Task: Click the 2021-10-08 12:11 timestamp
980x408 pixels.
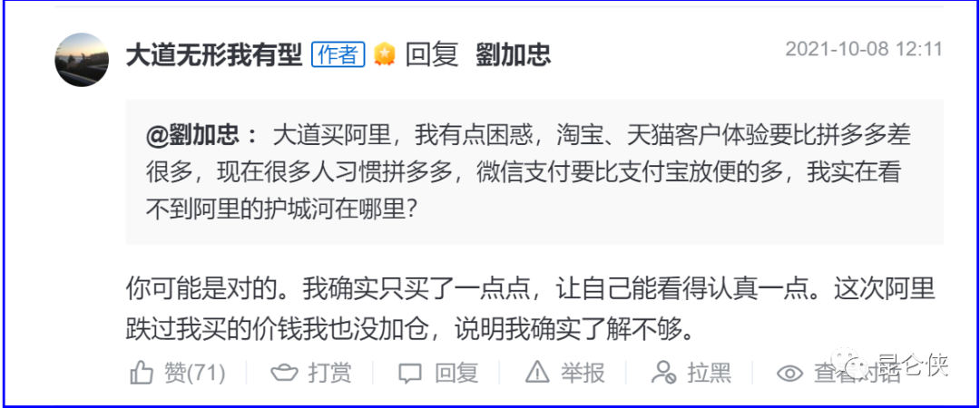Action: 864,49
